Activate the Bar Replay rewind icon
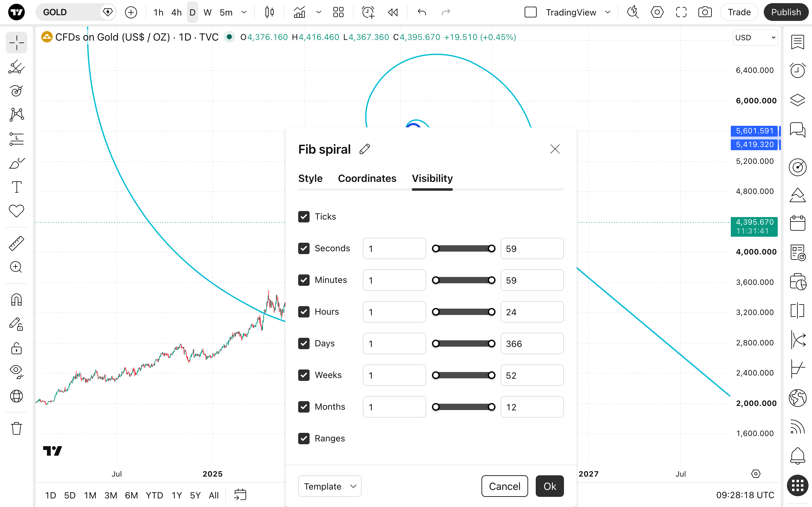The width and height of the screenshot is (812, 507). (393, 12)
